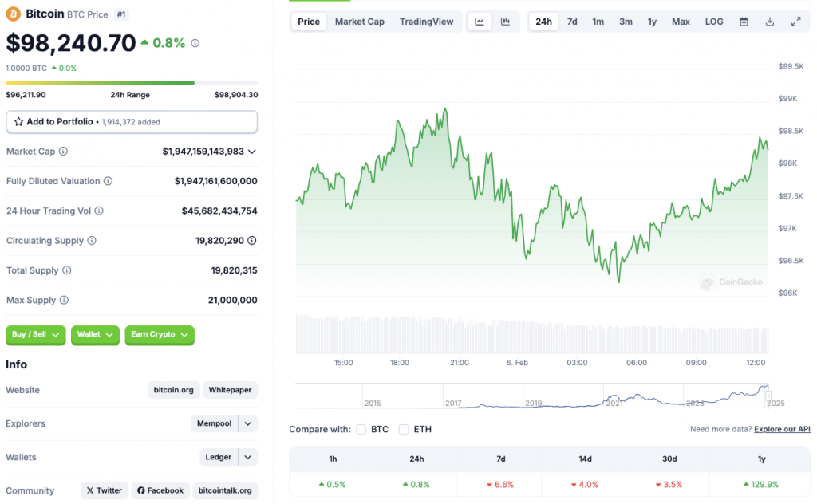The height and width of the screenshot is (504, 817).
Task: Open the Mempool explorer link
Action: (x=214, y=423)
